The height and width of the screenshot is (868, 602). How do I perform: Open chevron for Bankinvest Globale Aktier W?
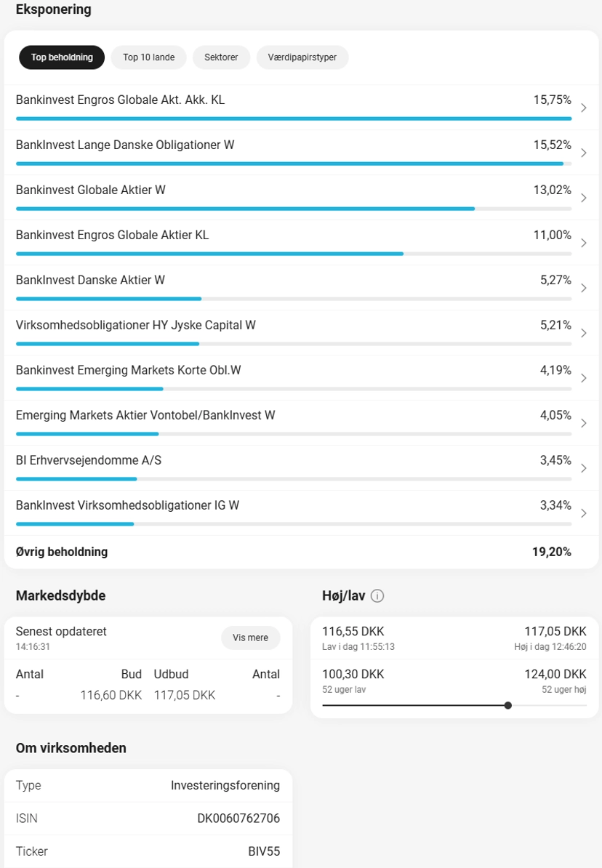pyautogui.click(x=584, y=198)
